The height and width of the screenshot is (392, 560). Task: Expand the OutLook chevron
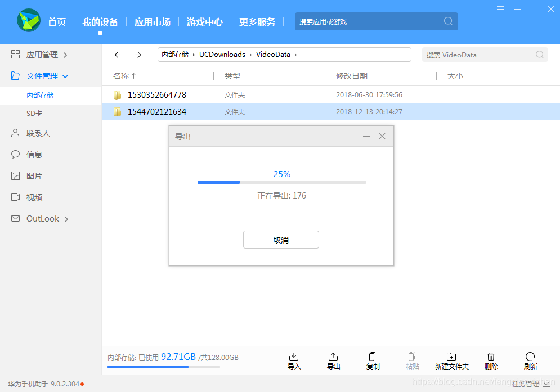coord(66,219)
